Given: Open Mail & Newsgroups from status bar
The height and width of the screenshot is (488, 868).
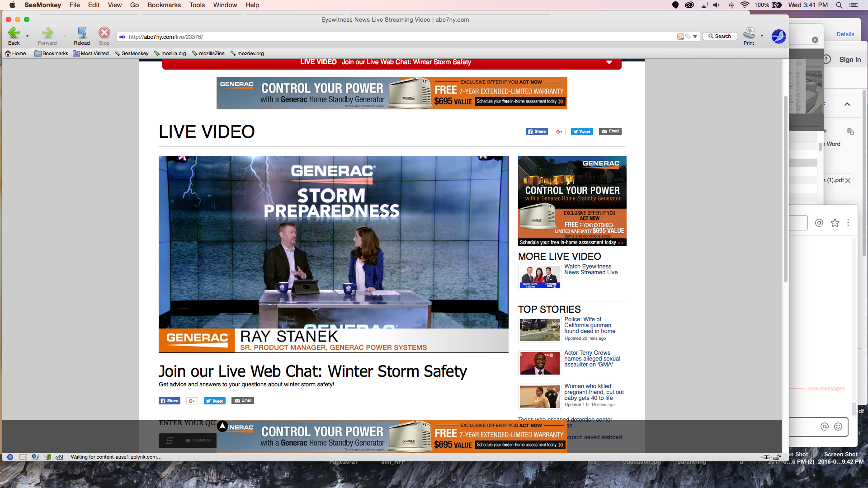Looking at the screenshot, I should point(23,457).
